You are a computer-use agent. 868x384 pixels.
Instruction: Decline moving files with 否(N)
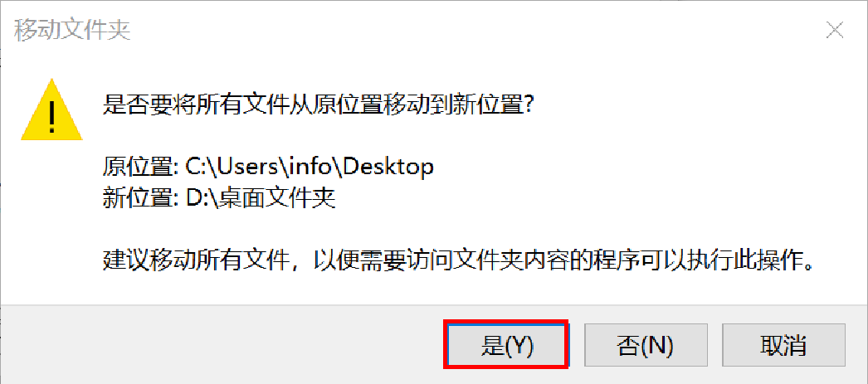(646, 343)
